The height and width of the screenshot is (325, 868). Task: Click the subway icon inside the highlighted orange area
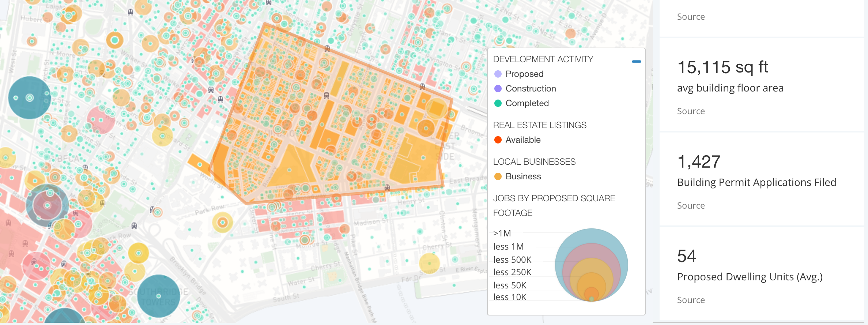tap(327, 96)
